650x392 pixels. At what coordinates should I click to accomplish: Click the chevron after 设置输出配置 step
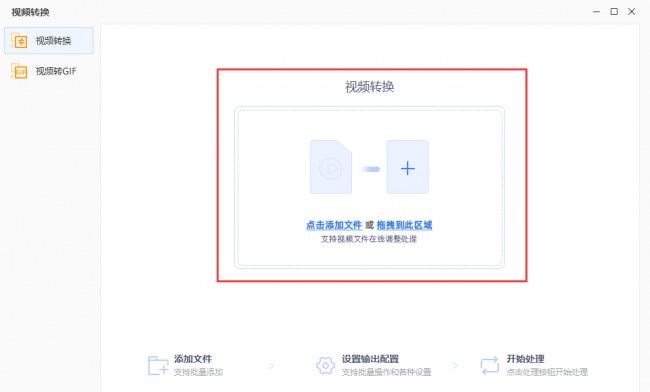point(455,365)
